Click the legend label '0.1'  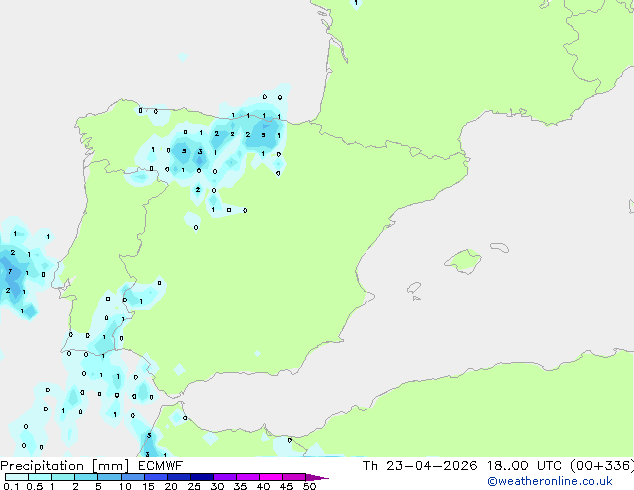click(x=11, y=486)
